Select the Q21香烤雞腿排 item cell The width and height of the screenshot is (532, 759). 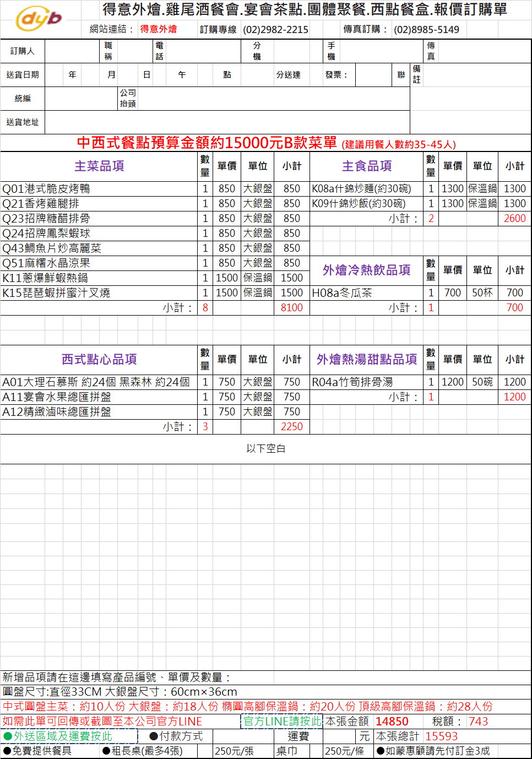click(x=99, y=203)
